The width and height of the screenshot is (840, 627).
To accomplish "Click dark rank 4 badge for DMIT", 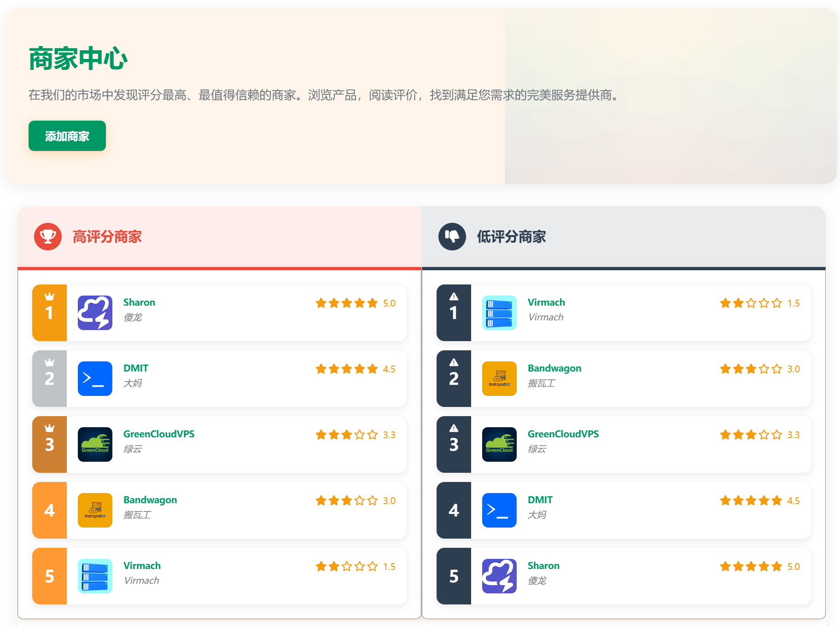I will (x=454, y=510).
